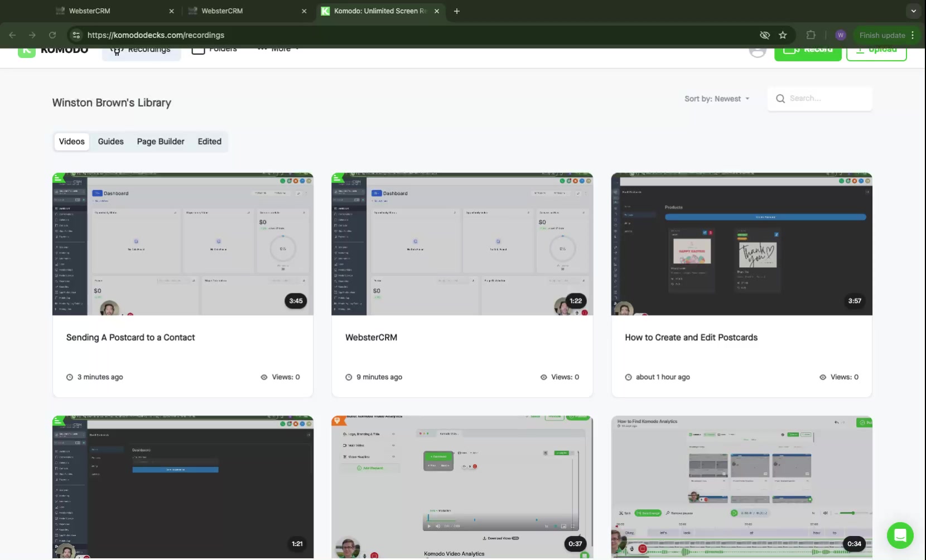Open the green chat support widget

pos(900,535)
